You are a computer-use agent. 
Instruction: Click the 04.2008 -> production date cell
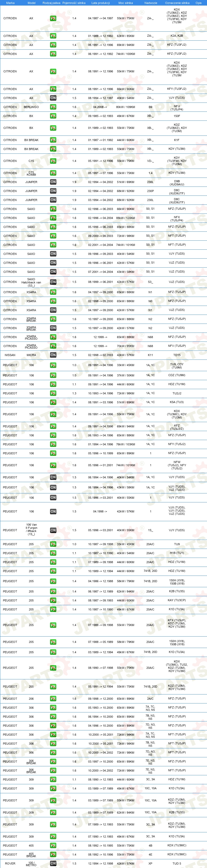100,107
